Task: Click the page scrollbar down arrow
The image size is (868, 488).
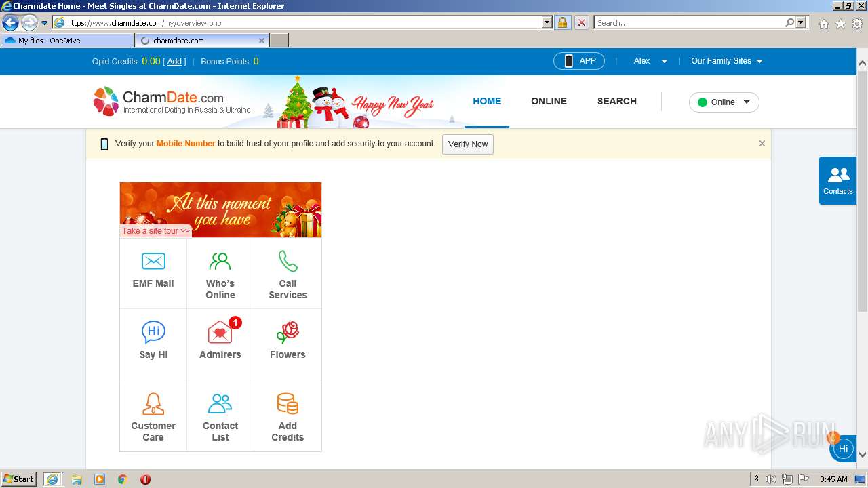Action: 863,455
